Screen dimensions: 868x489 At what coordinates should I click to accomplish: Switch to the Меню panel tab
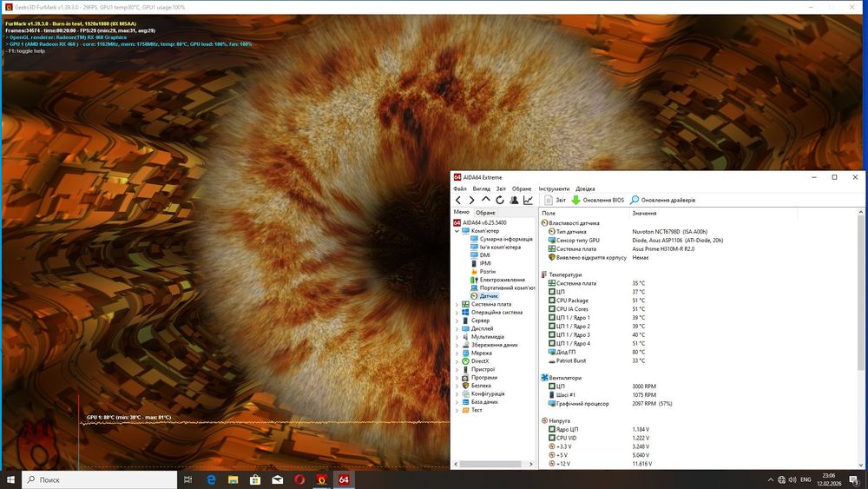tap(461, 212)
